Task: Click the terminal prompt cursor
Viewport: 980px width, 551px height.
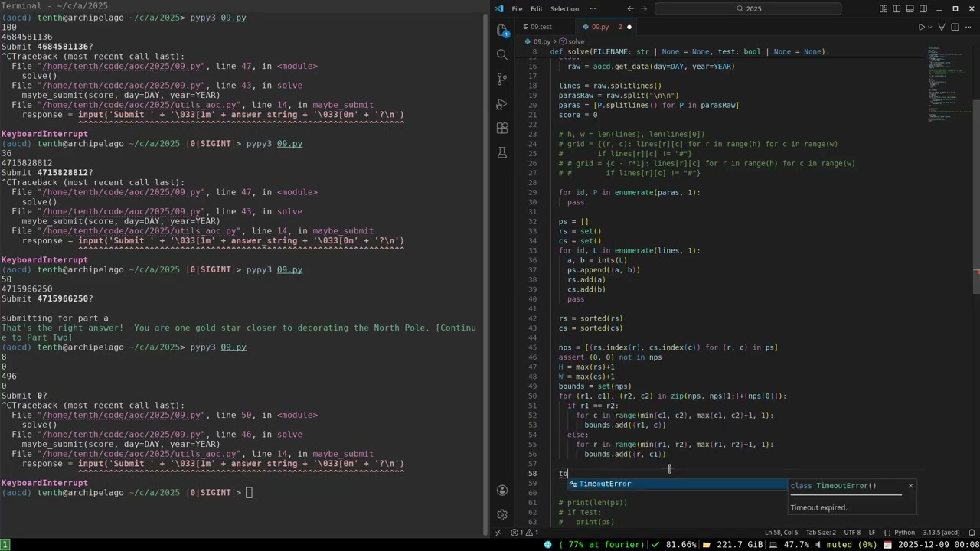Action: click(249, 493)
